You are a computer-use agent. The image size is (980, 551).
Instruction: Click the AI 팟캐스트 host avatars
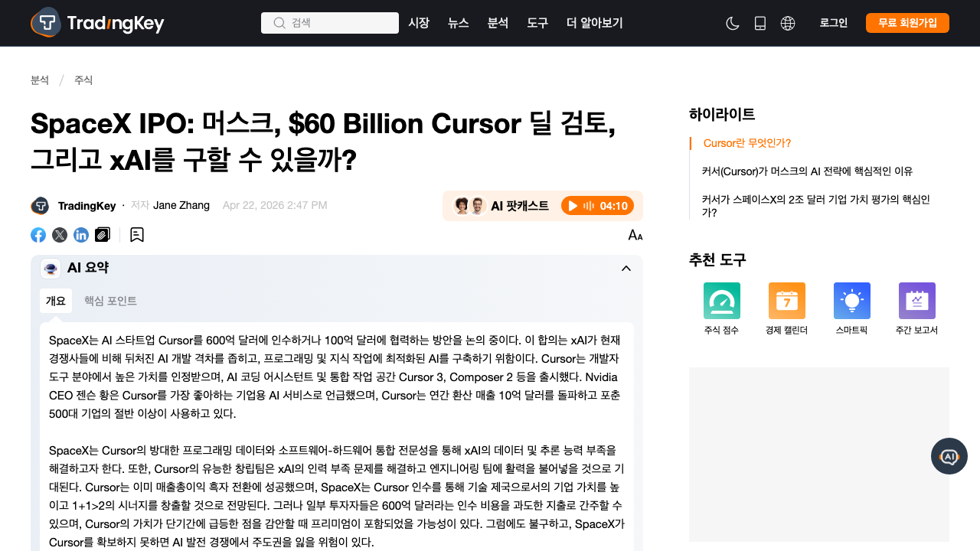469,206
